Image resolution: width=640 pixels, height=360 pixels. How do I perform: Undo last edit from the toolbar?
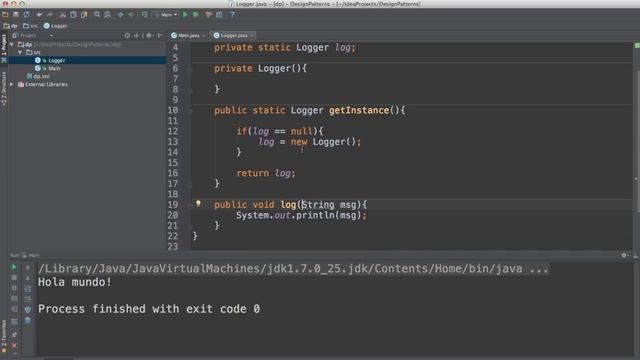(40, 15)
